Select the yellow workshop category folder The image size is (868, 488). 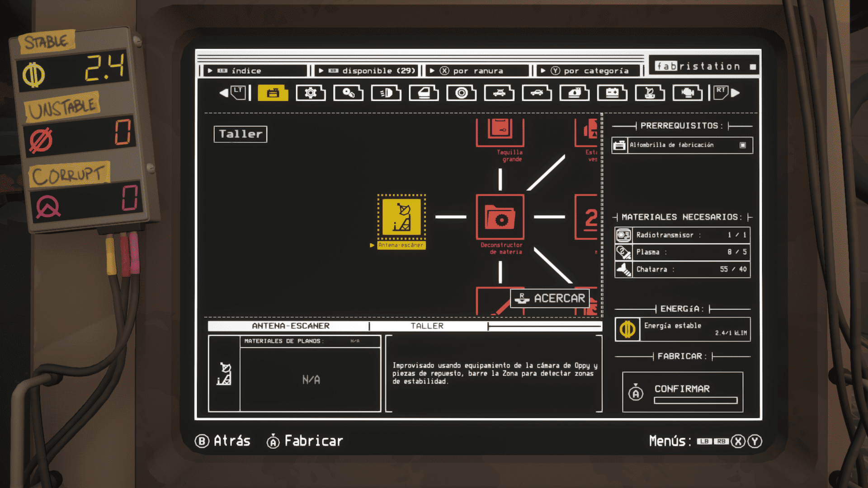[x=273, y=93]
